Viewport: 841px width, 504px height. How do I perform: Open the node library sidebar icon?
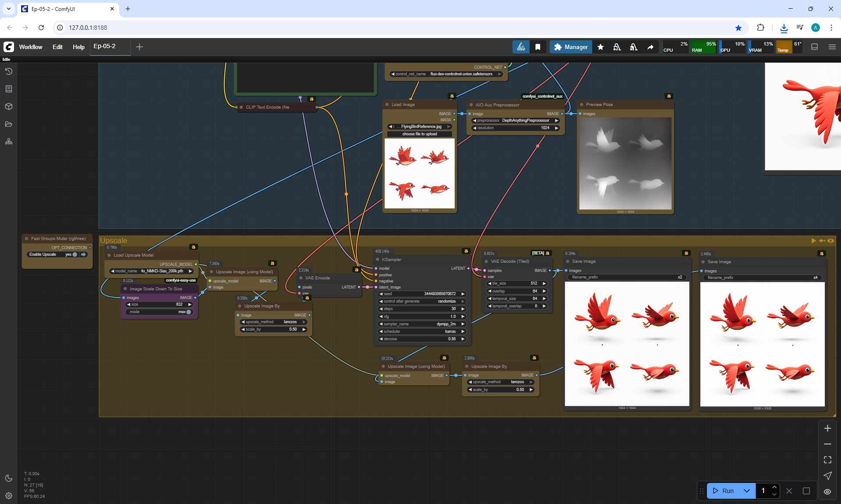pyautogui.click(x=9, y=89)
